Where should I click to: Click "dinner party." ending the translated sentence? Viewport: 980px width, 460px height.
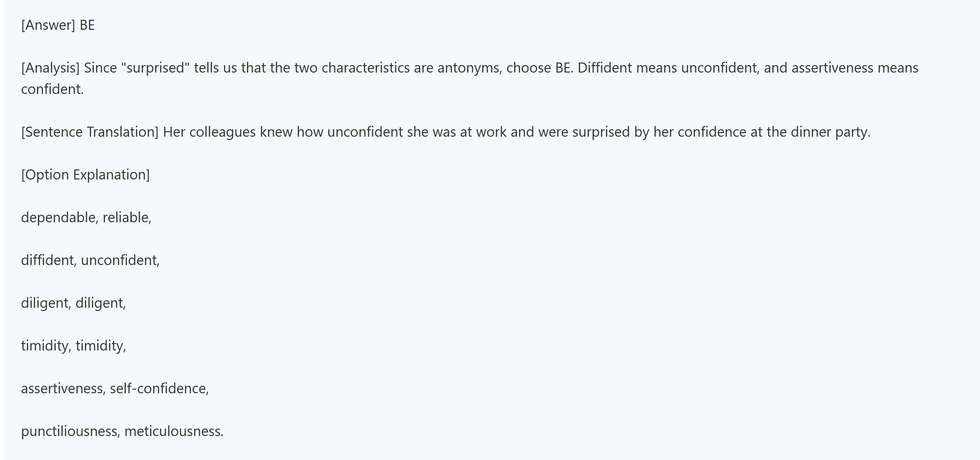tap(830, 132)
